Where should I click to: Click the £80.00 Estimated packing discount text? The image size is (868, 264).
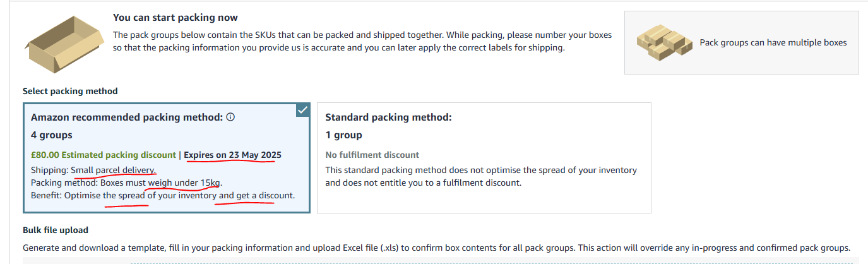(104, 155)
